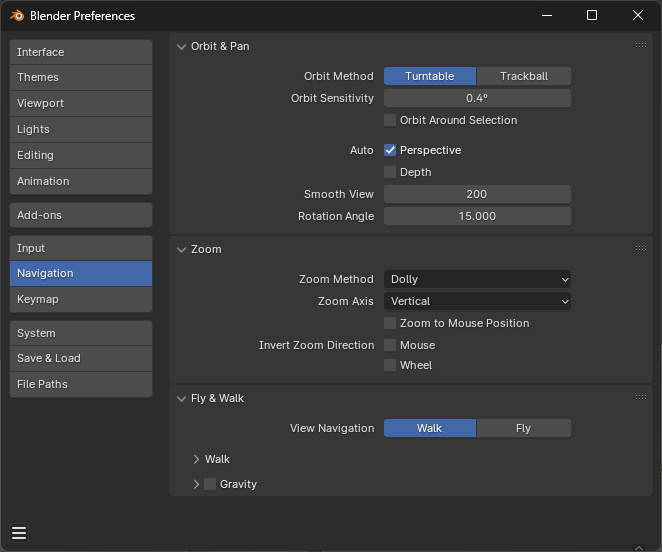Expand the Gravity subpanel arrow

pos(196,484)
